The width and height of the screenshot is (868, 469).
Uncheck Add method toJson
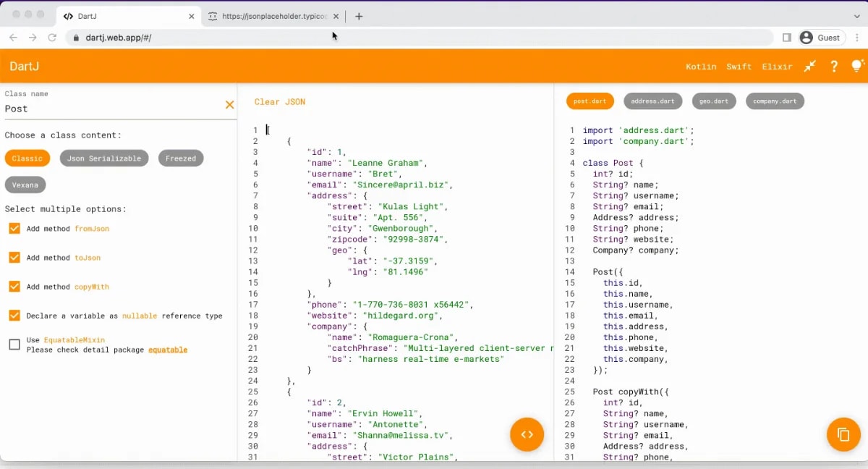[x=13, y=258]
